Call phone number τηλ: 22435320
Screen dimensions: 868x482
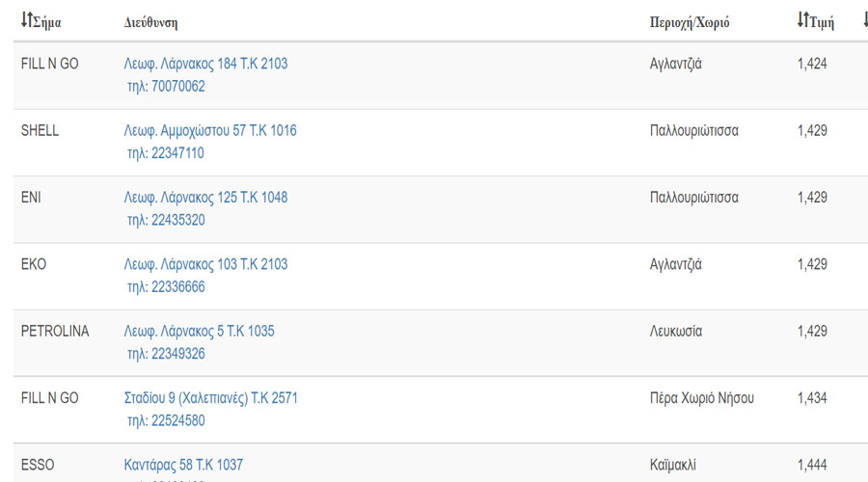(x=166, y=220)
